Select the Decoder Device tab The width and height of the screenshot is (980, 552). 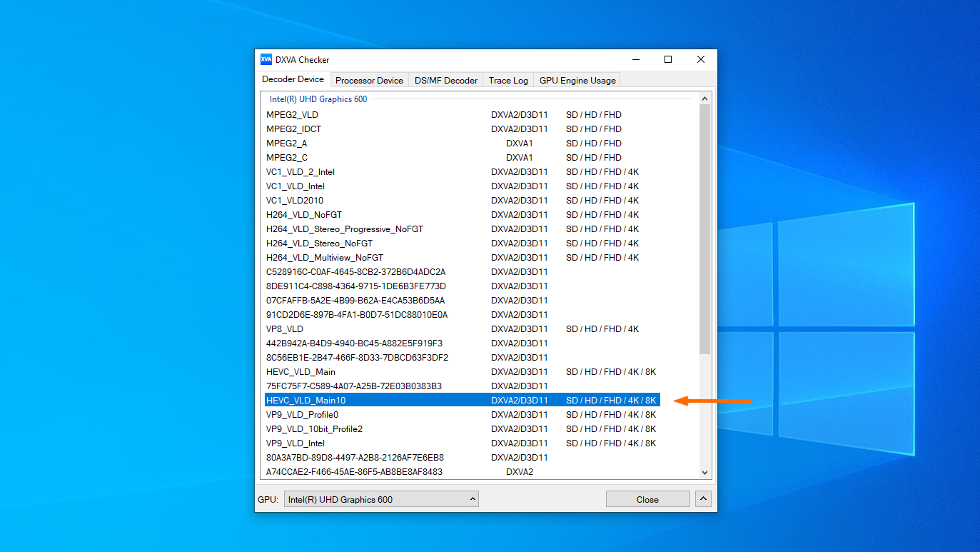(293, 79)
